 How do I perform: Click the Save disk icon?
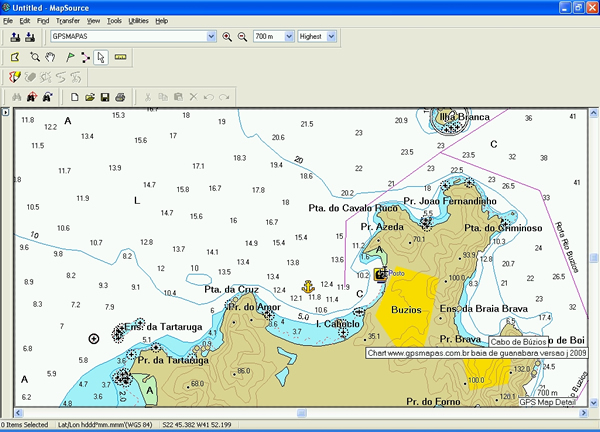click(105, 97)
